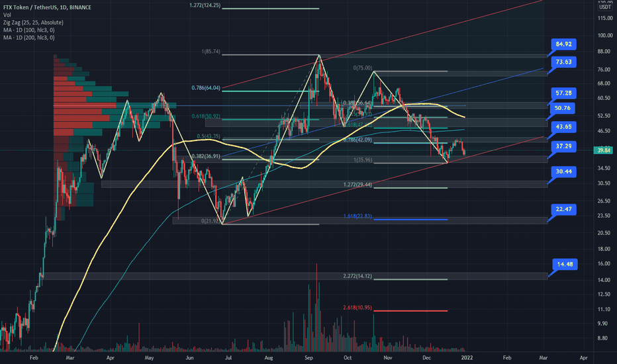Click the 18.00 level on price axis
The width and height of the screenshot is (617, 364).
pyautogui.click(x=605, y=249)
